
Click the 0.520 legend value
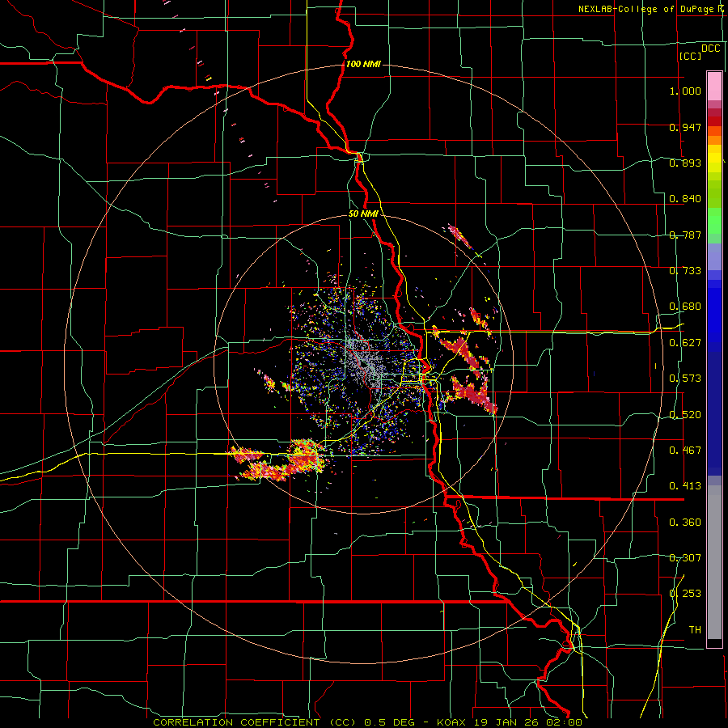pyautogui.click(x=685, y=415)
